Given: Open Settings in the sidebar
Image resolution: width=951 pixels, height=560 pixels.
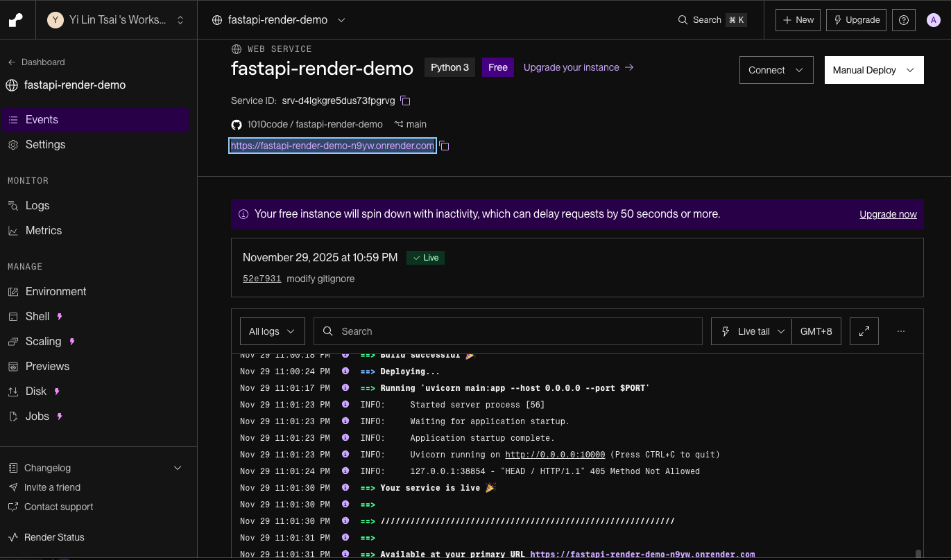Looking at the screenshot, I should coord(45,145).
